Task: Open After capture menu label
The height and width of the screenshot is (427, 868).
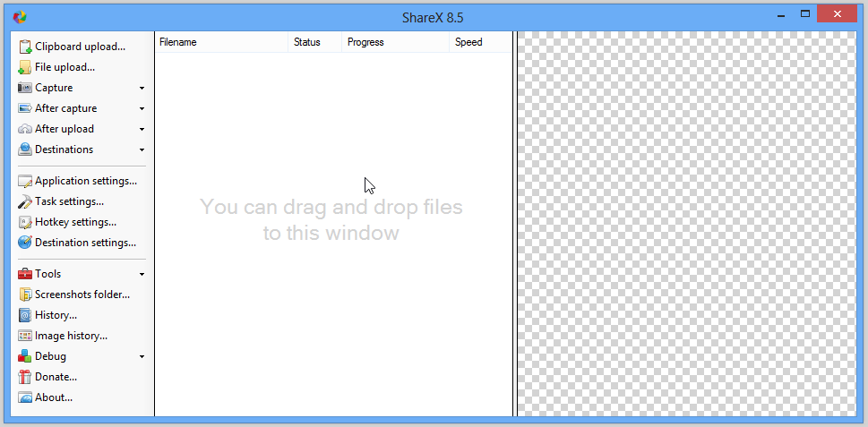Action: pyautogui.click(x=66, y=107)
